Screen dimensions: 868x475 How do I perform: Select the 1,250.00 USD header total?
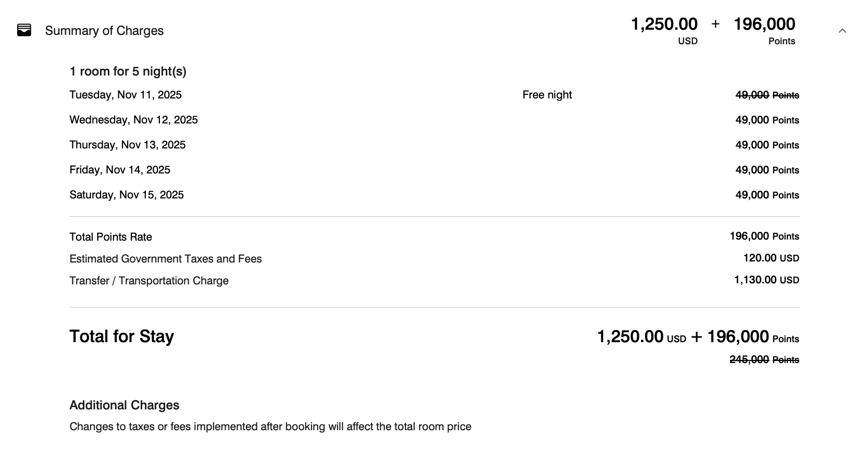[x=664, y=30]
